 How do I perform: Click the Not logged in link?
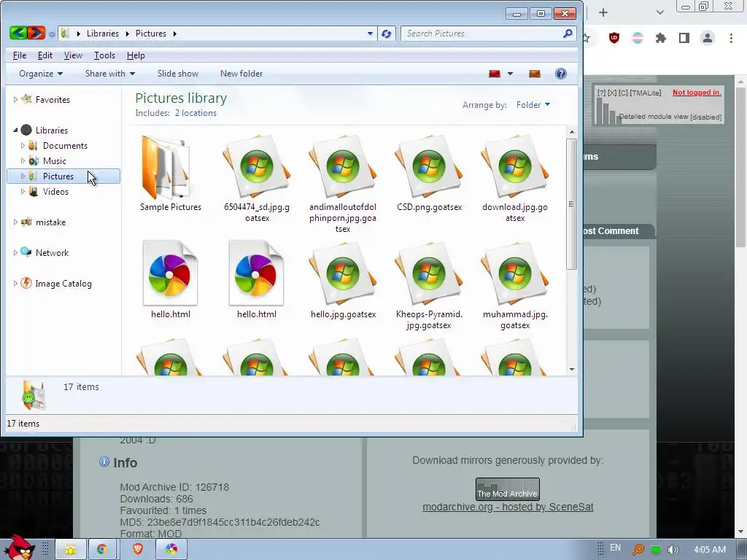(697, 93)
